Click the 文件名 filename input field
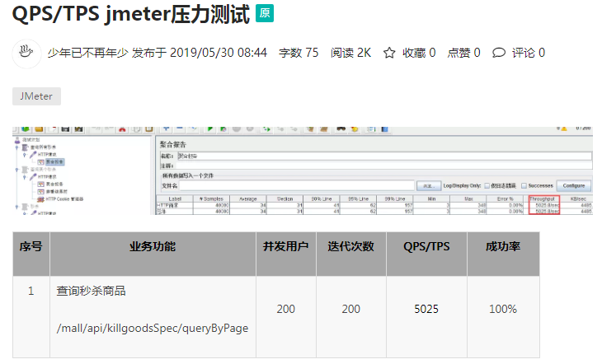This screenshot has width=602, height=364. [297, 185]
